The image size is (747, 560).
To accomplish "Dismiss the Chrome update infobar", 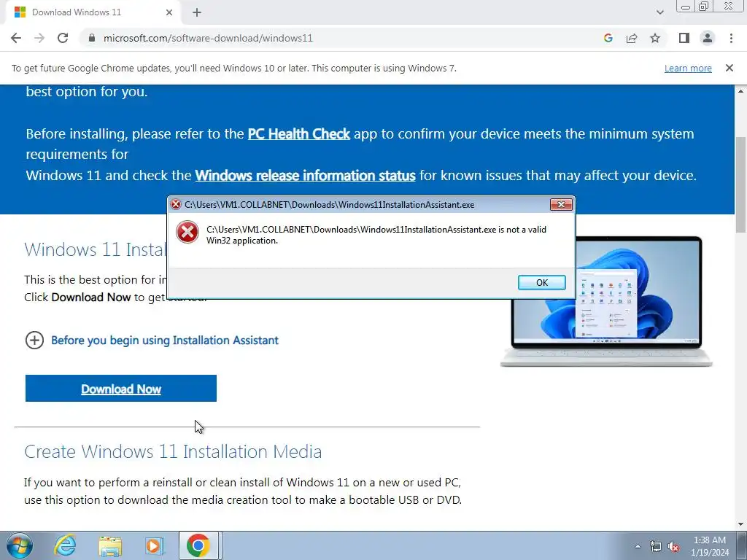I will coord(729,68).
